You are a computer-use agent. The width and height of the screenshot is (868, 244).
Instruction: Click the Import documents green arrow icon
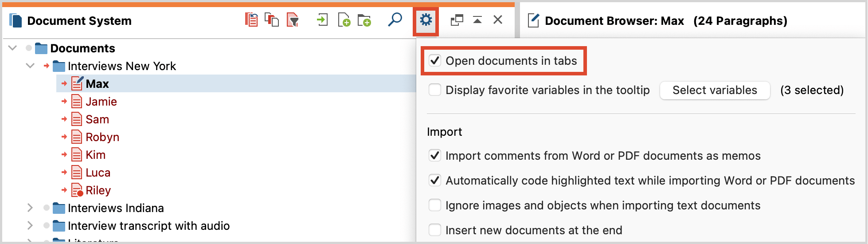coord(322,20)
